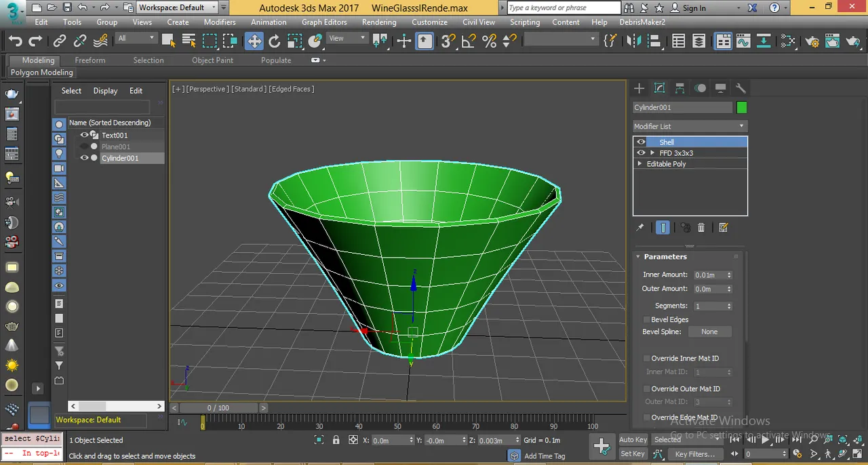Image resolution: width=868 pixels, height=465 pixels.
Task: Switch to Object Paint ribbon tab
Action: [x=212, y=60]
